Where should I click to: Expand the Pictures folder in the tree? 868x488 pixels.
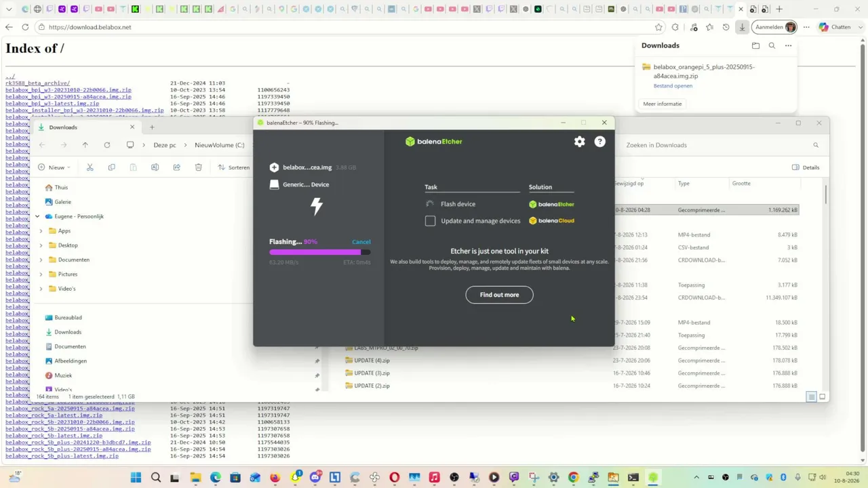tap(41, 274)
